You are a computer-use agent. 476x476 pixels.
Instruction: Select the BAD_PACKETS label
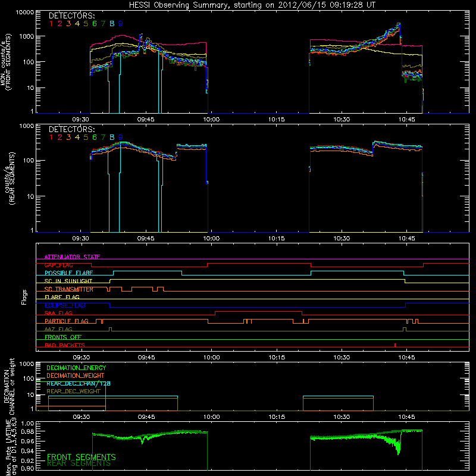click(65, 345)
